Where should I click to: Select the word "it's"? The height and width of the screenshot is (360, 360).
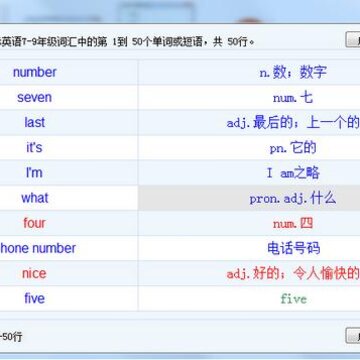coord(35,147)
